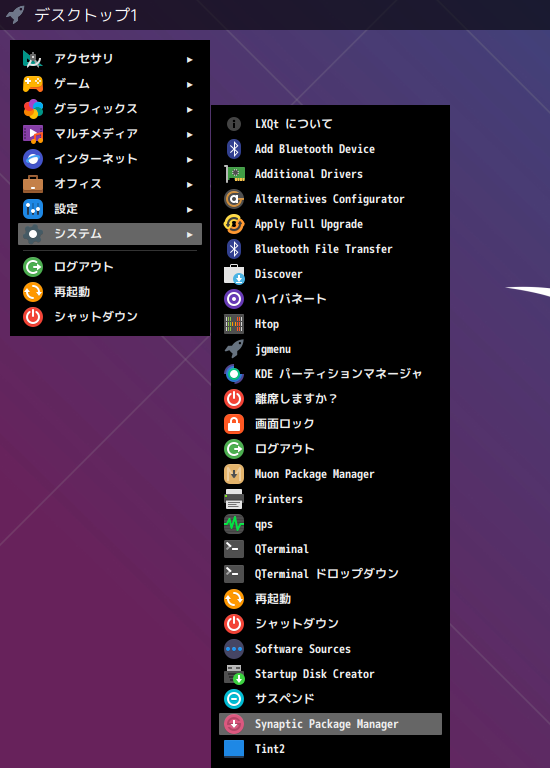550x768 pixels.
Task: Choose シャットダウン in the システム submenu
Action: pyautogui.click(x=330, y=624)
